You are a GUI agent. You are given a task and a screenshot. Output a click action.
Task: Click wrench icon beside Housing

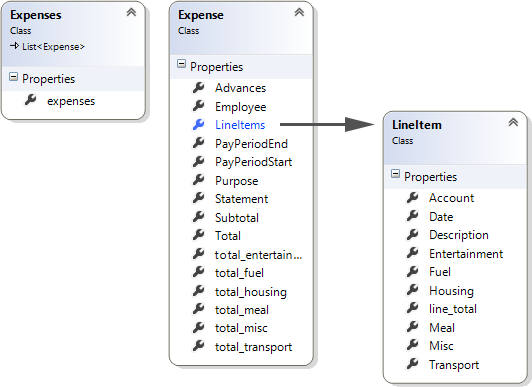click(x=413, y=290)
